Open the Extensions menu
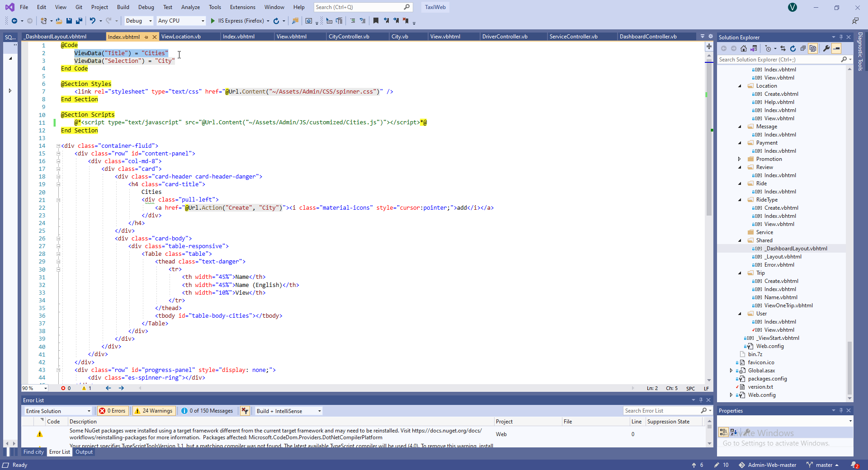This screenshot has height=470, width=868. coord(242,7)
